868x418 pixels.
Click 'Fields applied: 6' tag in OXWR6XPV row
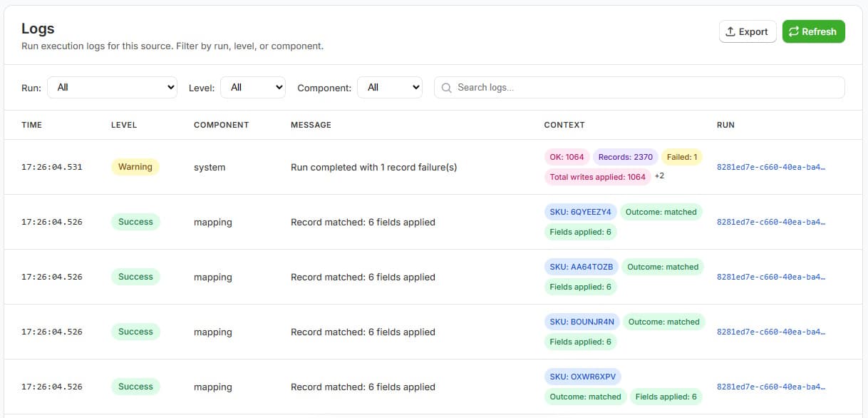point(666,397)
